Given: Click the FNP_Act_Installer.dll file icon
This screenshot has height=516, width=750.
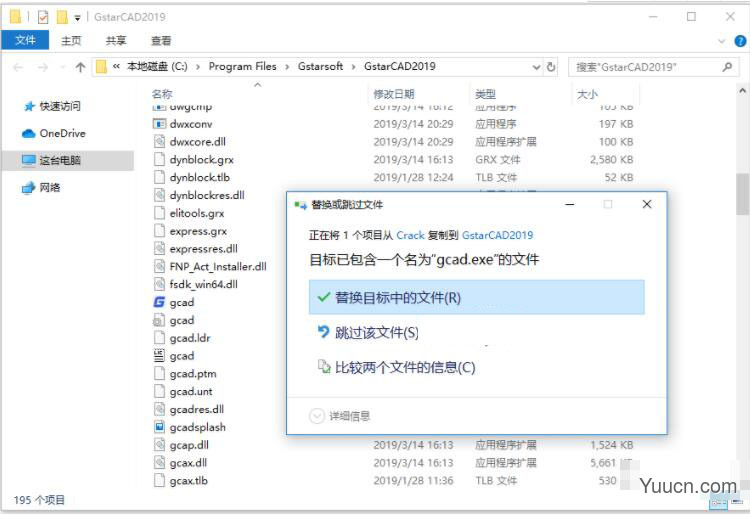Looking at the screenshot, I should pos(159,266).
